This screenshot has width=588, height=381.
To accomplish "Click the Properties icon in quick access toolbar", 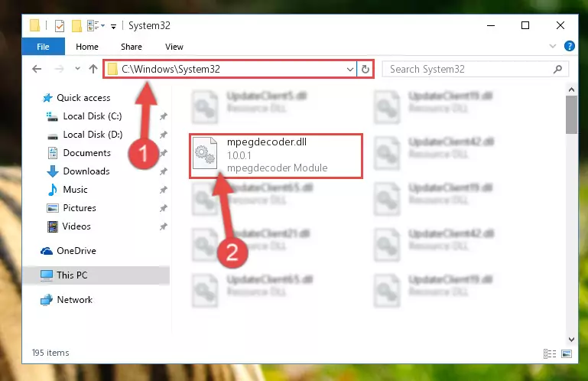I will 59,25.
